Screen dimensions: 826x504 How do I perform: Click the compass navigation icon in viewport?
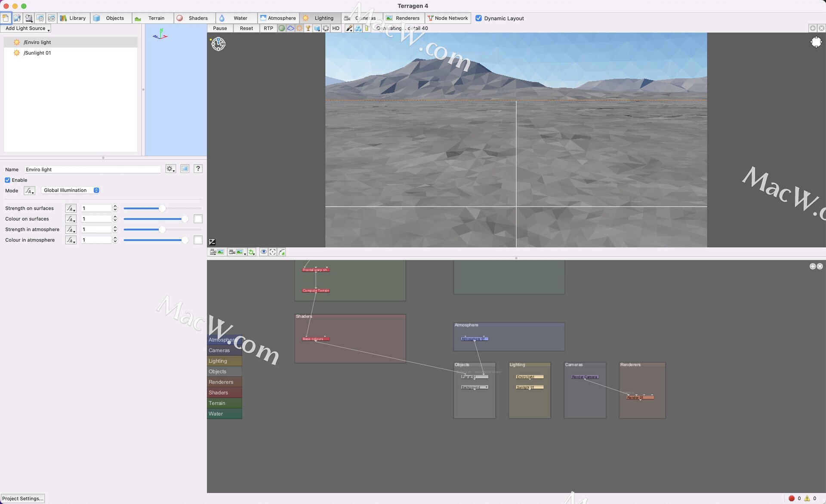point(218,43)
